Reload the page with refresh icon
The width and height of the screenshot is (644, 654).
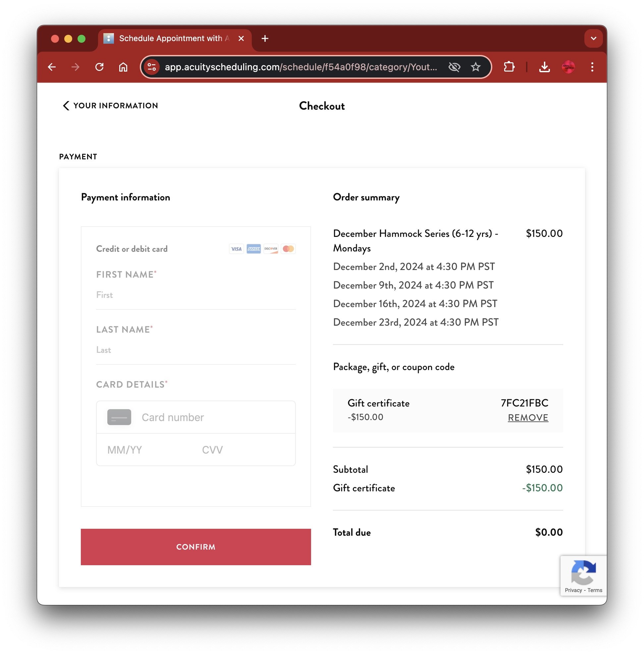click(x=99, y=67)
